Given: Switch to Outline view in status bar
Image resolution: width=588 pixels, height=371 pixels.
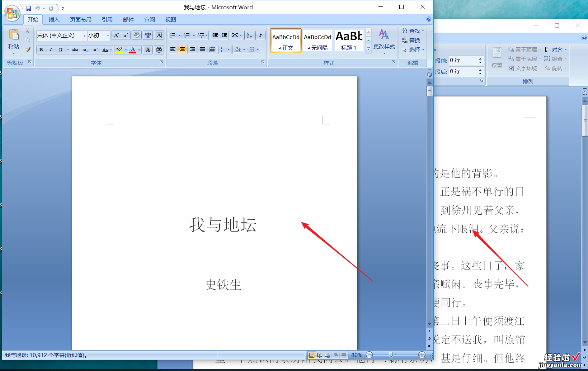Looking at the screenshot, I should [335, 355].
